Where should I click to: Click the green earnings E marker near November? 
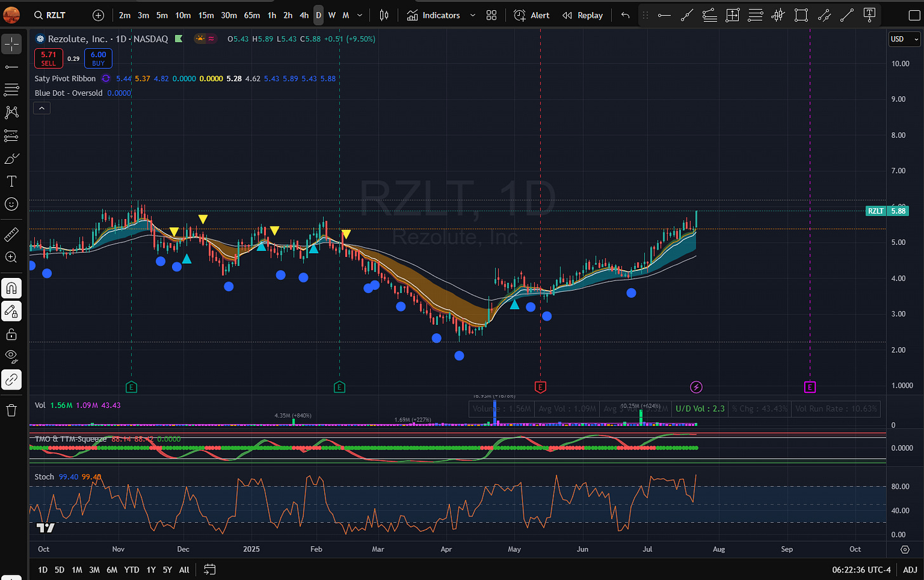pos(131,386)
